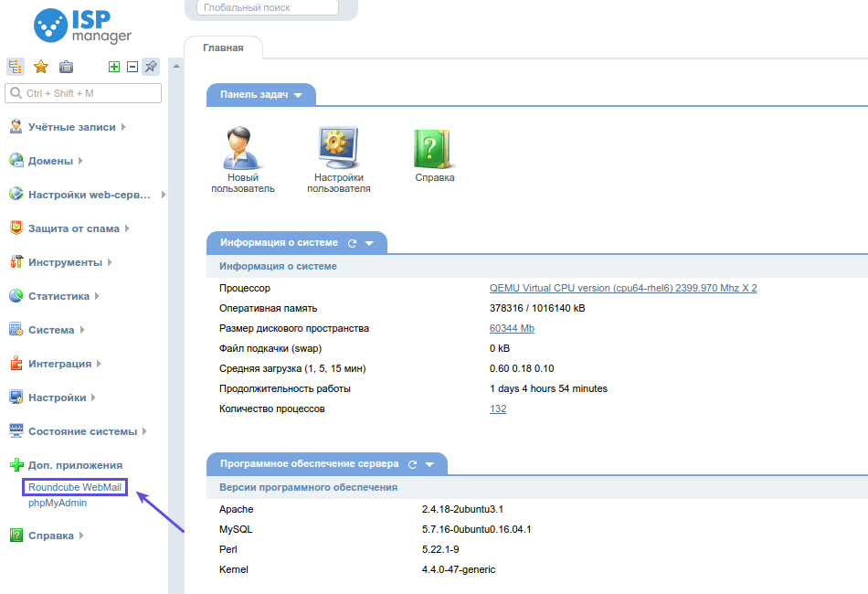Select the menu tree view icon
The width and height of the screenshot is (868, 594).
16,67
